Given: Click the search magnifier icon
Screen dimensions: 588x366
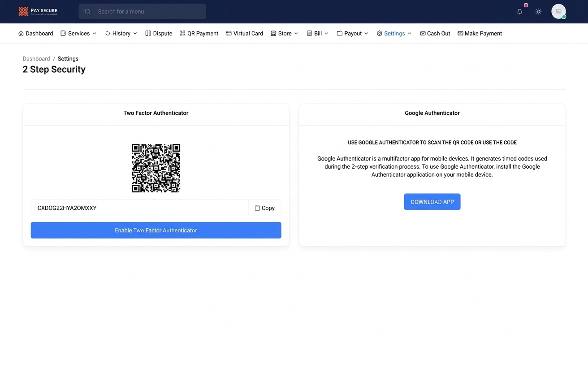Looking at the screenshot, I should (x=88, y=12).
